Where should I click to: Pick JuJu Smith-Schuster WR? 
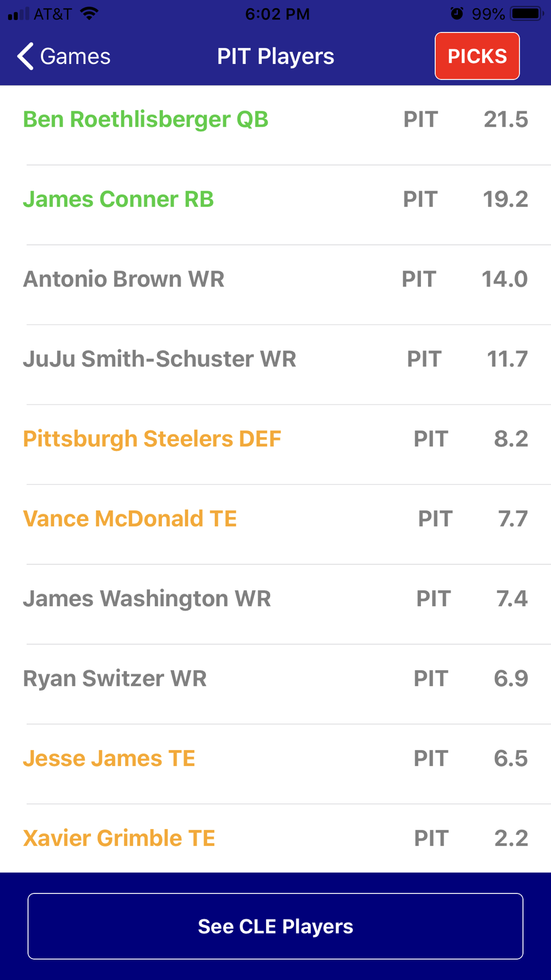(159, 359)
